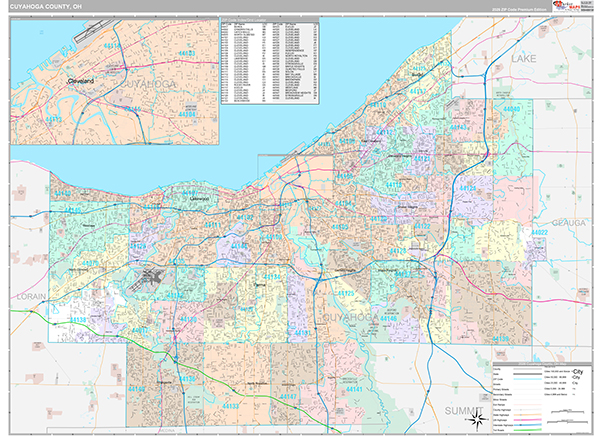This screenshot has width=600, height=436.
Task: Select the Lakewood city label
Action: 181,199
